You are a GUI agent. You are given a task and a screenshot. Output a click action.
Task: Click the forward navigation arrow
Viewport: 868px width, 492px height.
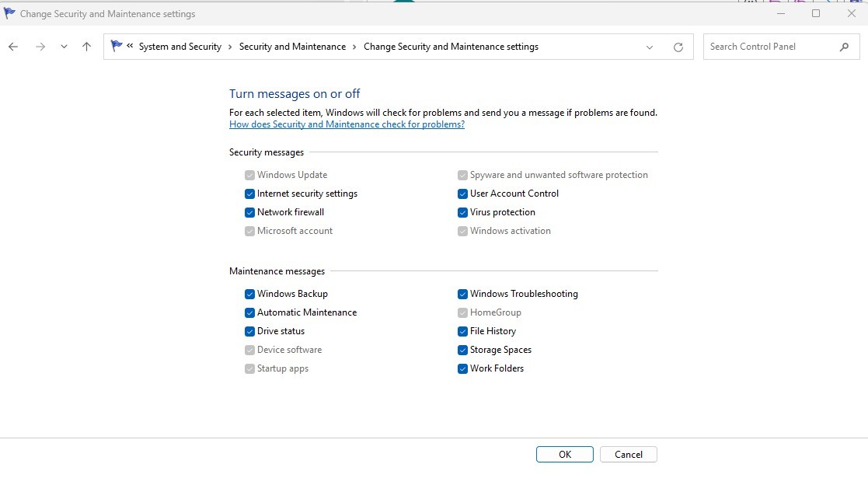40,47
